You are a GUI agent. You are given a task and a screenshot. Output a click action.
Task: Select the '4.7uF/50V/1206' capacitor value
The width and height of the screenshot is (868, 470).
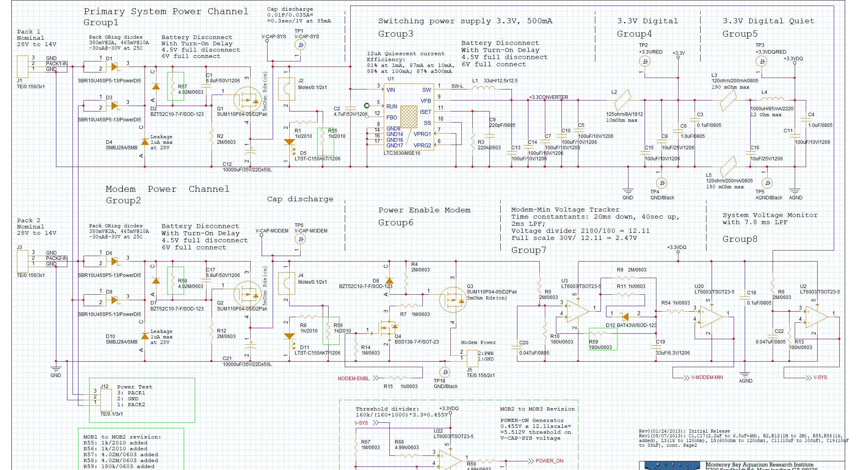click(x=351, y=114)
